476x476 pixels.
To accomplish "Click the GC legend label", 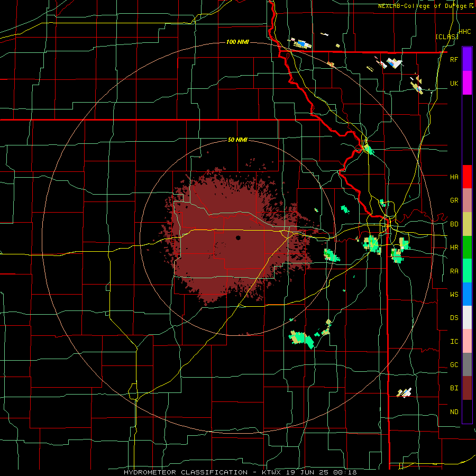I will click(454, 365).
